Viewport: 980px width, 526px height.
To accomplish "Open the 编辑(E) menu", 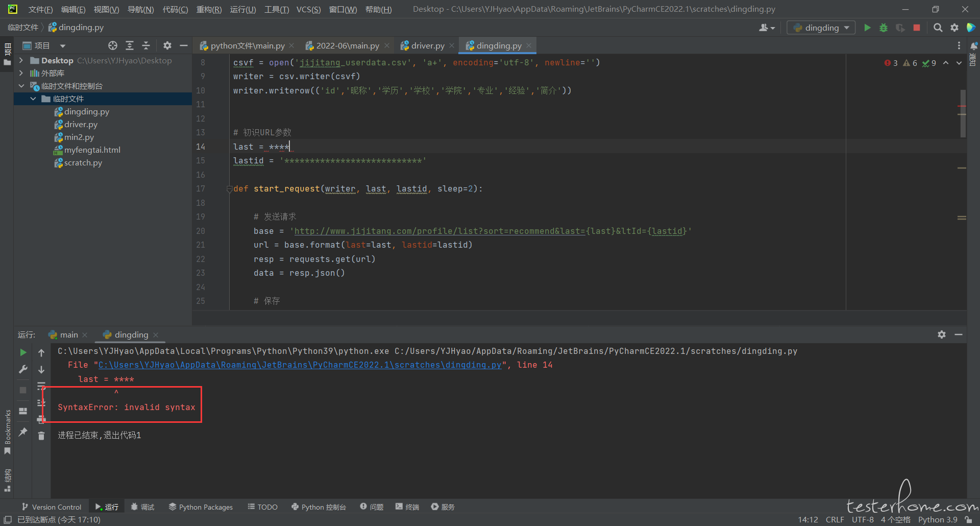I will [73, 9].
